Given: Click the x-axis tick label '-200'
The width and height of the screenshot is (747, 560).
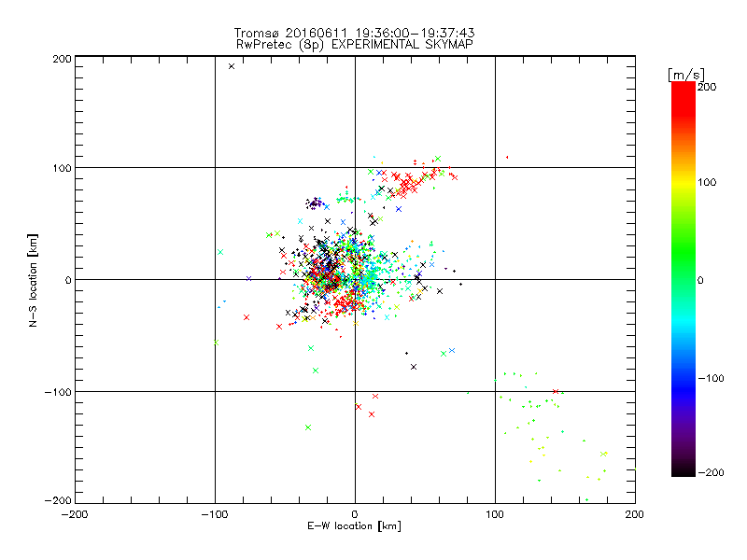Looking at the screenshot, I should pos(75,514).
